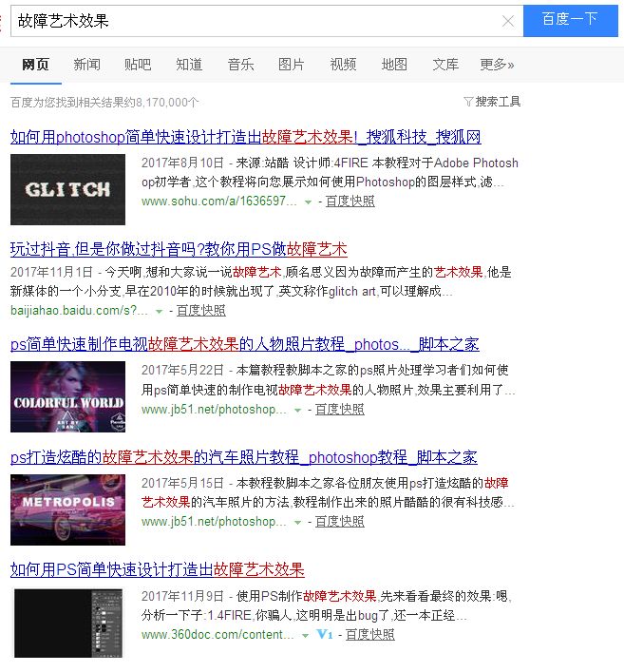
Task: Expand dropdown arrow next to www.360doc.com URL
Action: tap(305, 636)
